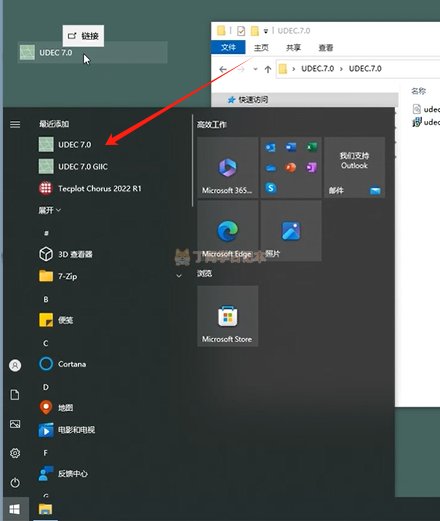Screen dimensions: 440x521
Task: Open the 照片 photos tile
Action: [291, 231]
